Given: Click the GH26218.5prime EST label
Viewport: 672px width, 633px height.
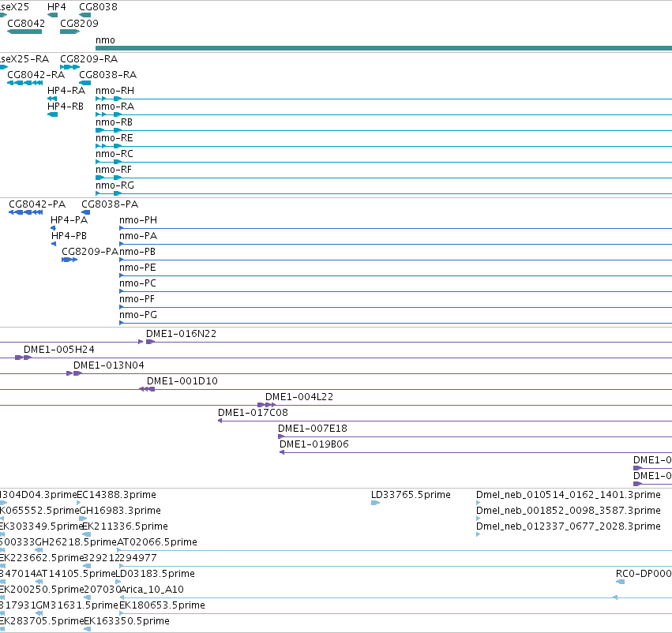Looking at the screenshot, I should (76, 542).
